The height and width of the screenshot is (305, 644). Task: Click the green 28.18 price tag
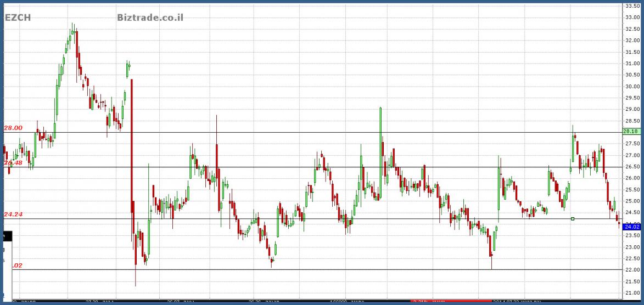click(630, 132)
